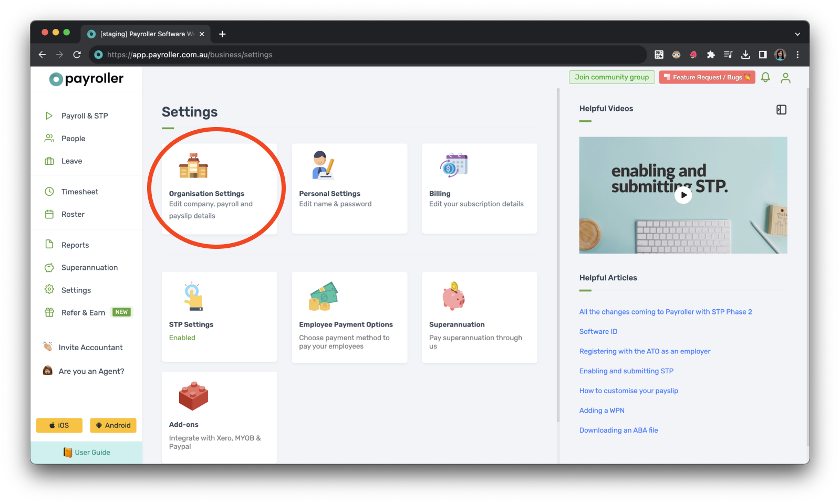
Task: Click the Organisation Settings building icon
Action: (x=193, y=166)
